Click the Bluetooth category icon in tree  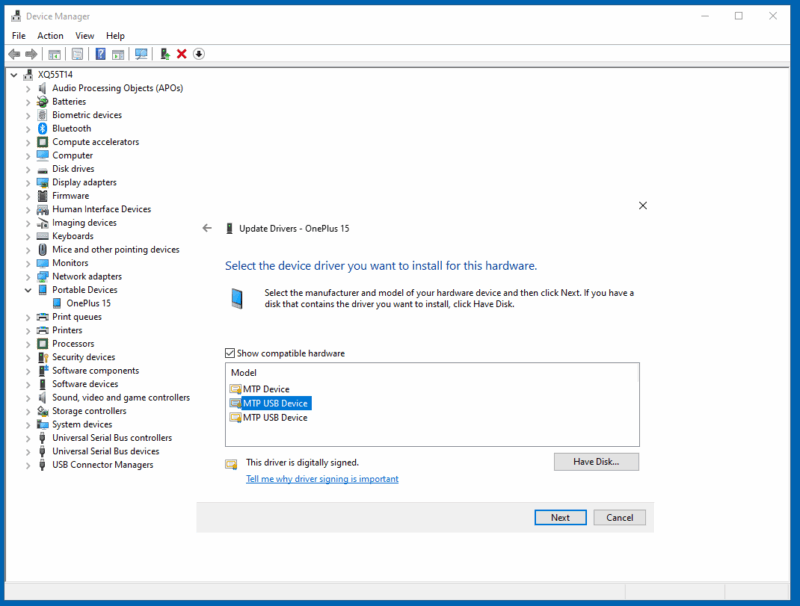click(43, 128)
